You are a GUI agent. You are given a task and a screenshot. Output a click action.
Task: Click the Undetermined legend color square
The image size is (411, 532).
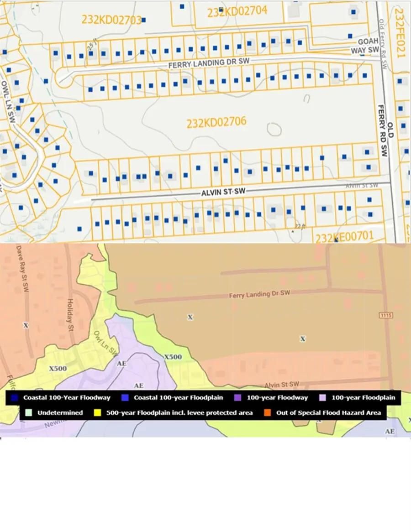(x=29, y=413)
